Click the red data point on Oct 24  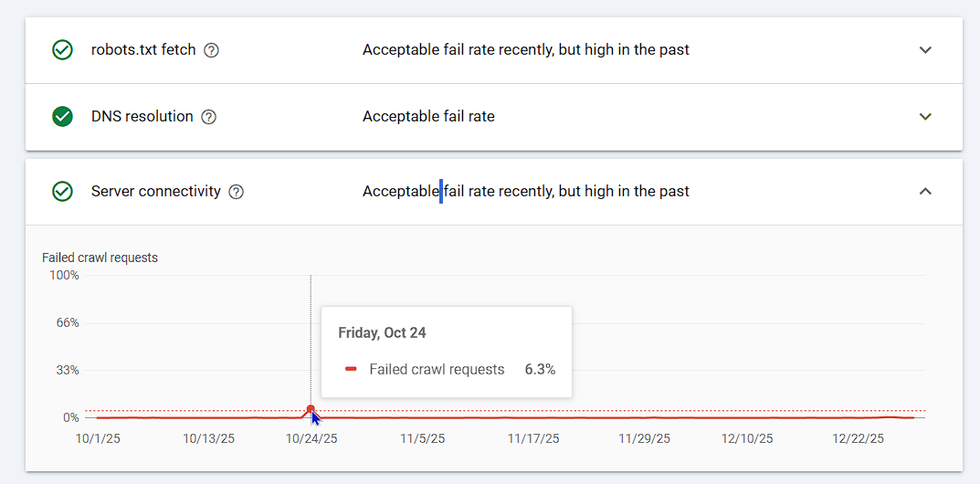pyautogui.click(x=311, y=409)
